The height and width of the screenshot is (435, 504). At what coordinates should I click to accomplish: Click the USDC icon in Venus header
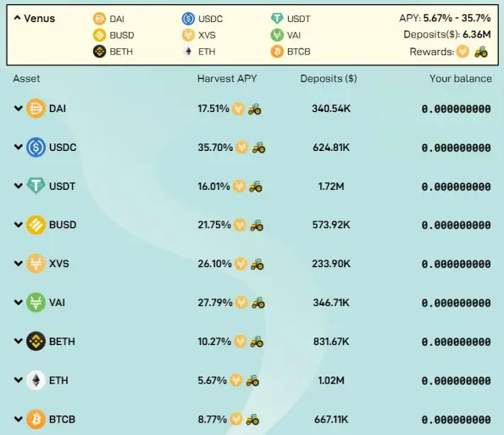[x=188, y=19]
